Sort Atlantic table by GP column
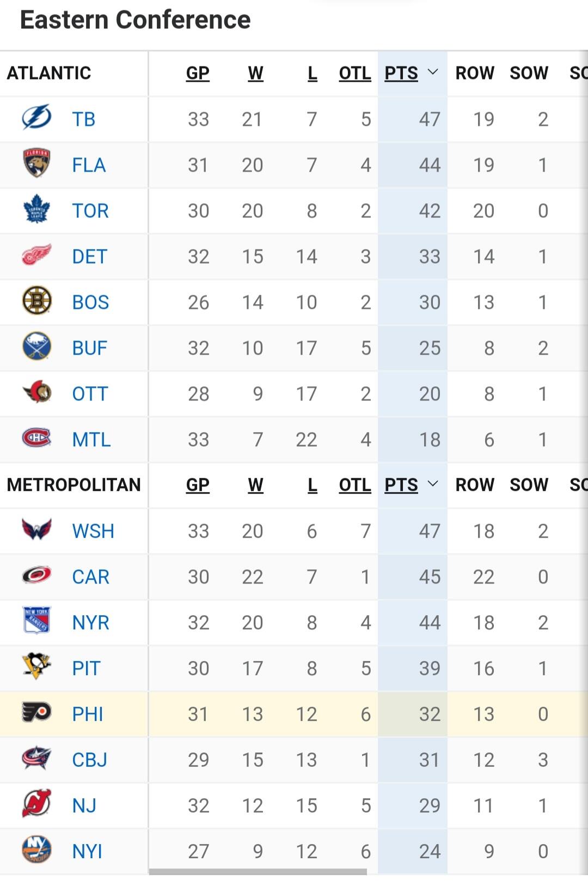The height and width of the screenshot is (886, 588). pos(198,73)
